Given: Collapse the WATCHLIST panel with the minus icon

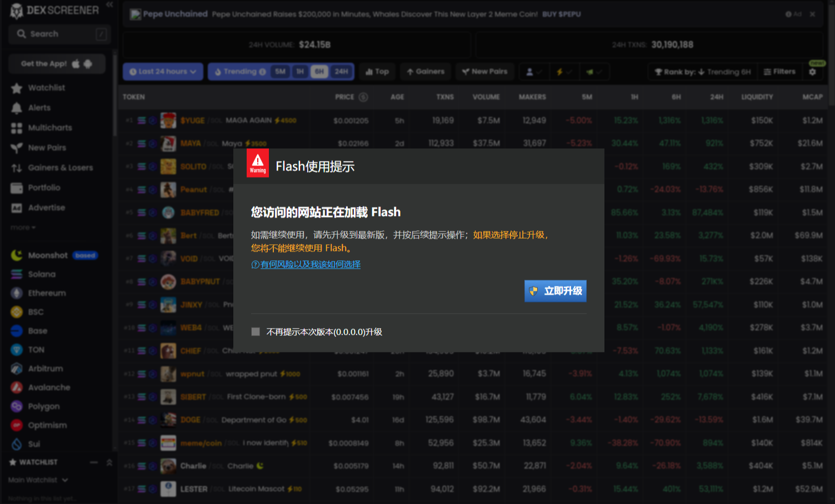Looking at the screenshot, I should pos(93,462).
